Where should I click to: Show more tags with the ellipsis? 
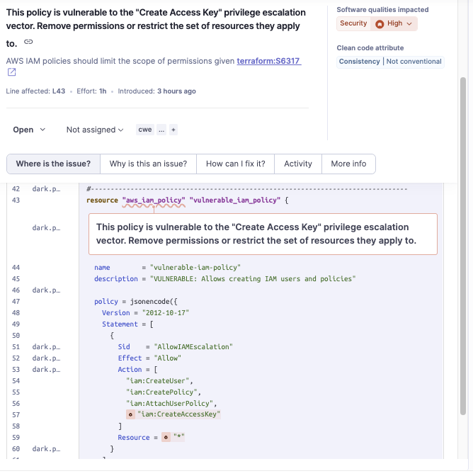tap(161, 130)
